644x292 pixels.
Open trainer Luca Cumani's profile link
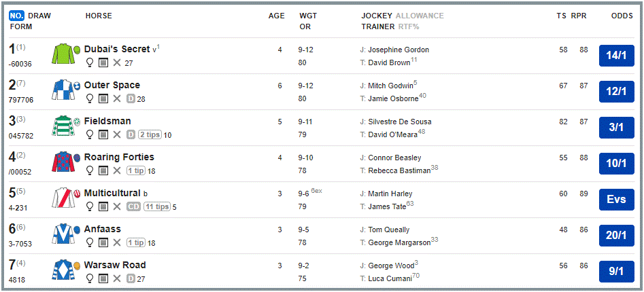(390, 278)
